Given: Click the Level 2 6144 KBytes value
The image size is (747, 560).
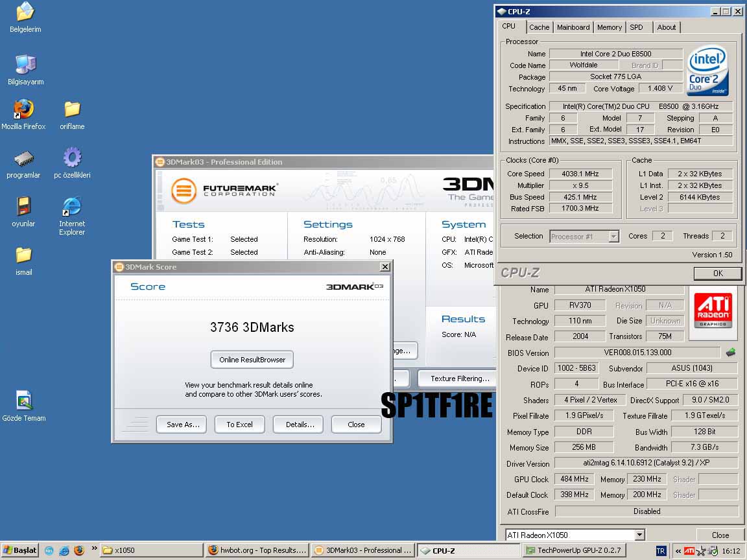Looking at the screenshot, I should [700, 196].
